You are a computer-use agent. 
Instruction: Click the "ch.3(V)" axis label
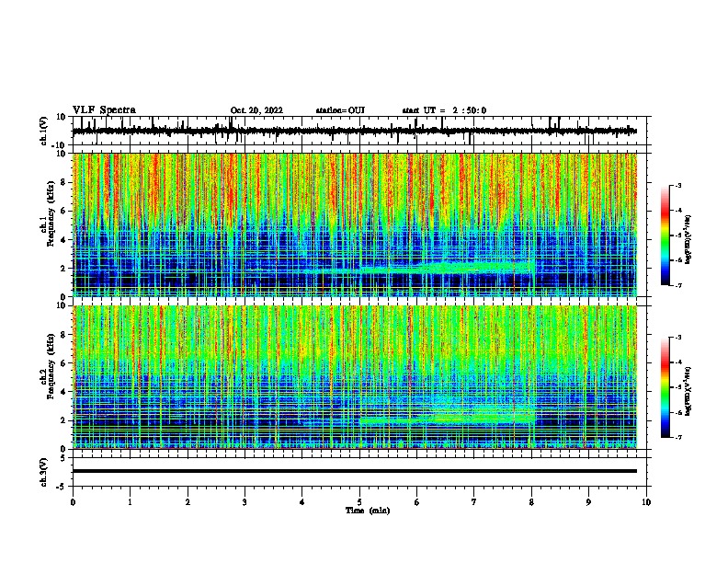pos(44,472)
